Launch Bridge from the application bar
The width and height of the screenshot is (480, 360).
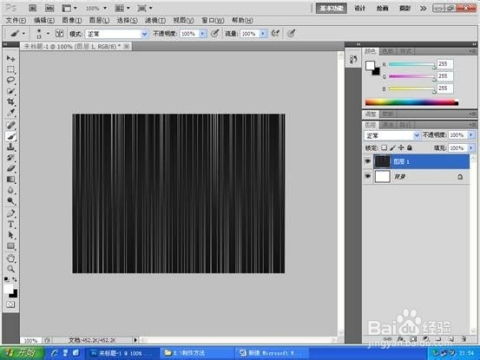click(33, 8)
